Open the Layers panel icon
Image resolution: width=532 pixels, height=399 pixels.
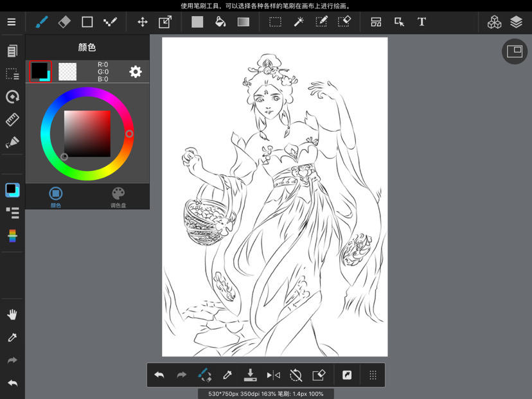pos(516,22)
